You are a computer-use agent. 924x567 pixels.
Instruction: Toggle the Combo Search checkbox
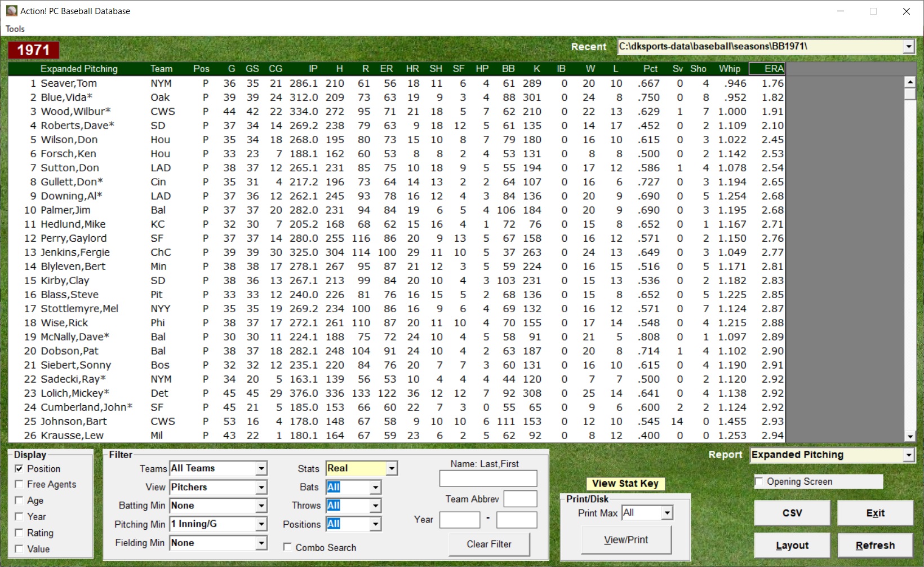tap(287, 547)
